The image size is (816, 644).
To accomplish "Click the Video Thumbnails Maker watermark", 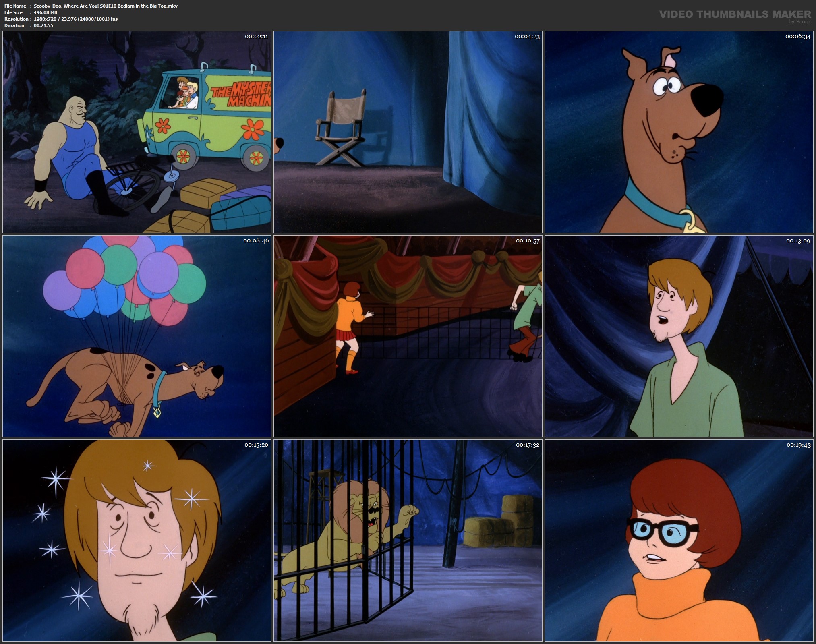I will (735, 14).
